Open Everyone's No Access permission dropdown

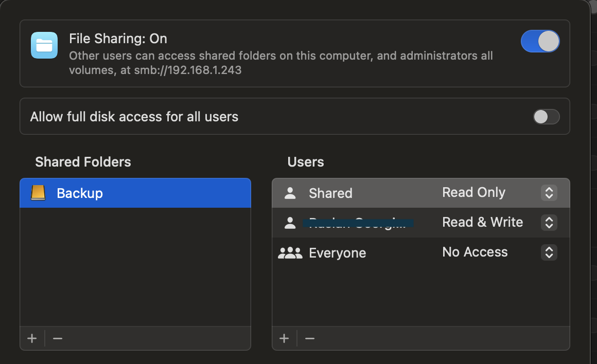(x=549, y=252)
